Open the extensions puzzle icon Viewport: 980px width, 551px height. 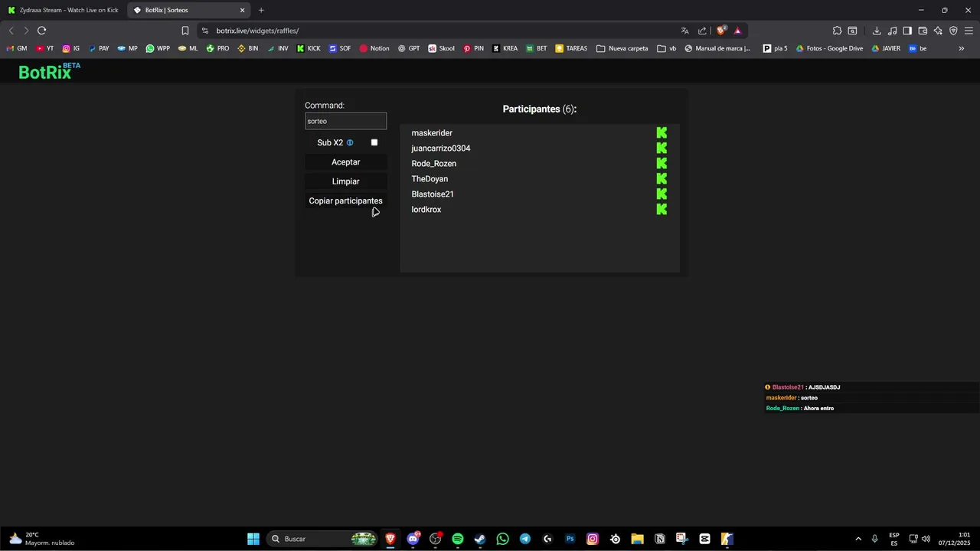point(837,31)
